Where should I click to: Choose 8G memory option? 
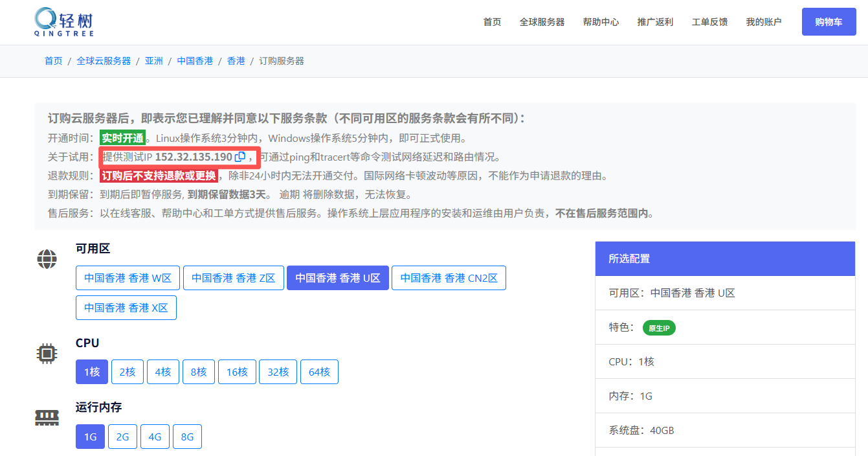(187, 437)
